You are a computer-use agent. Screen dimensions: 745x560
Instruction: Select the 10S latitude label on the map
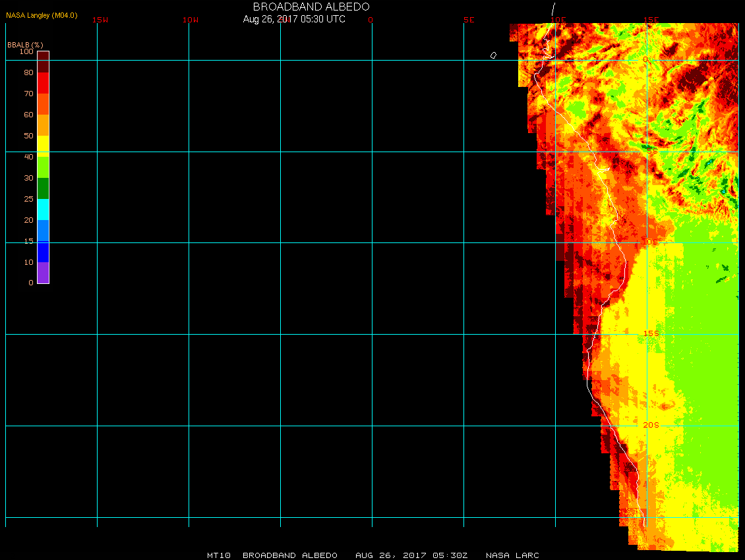pos(650,242)
